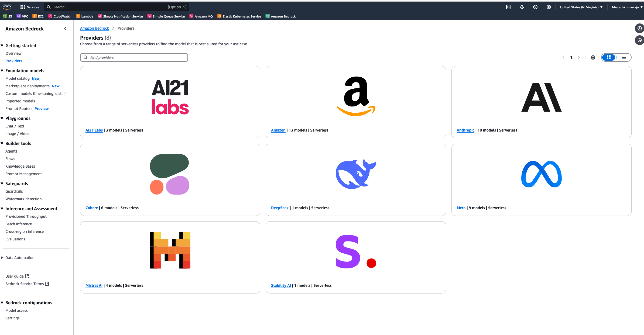Open Evaluations in sidebar
The height and width of the screenshot is (335, 644).
click(x=15, y=239)
